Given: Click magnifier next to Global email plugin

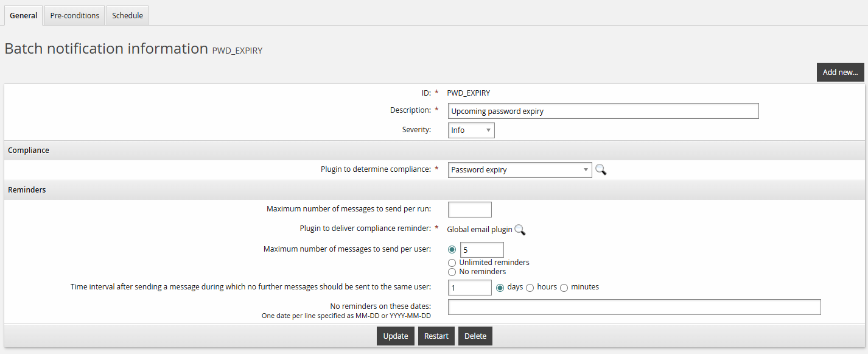Looking at the screenshot, I should (520, 230).
